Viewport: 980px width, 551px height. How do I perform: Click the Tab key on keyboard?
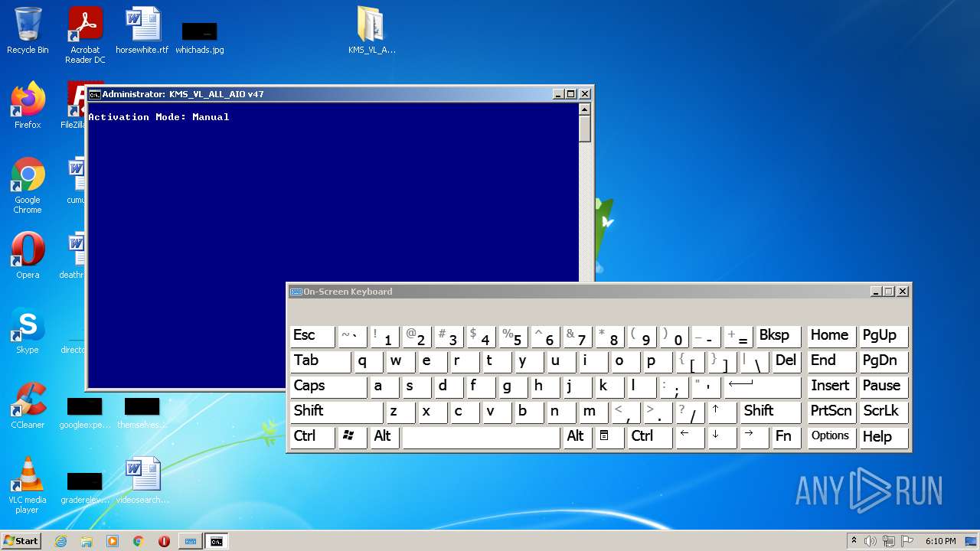click(x=321, y=360)
